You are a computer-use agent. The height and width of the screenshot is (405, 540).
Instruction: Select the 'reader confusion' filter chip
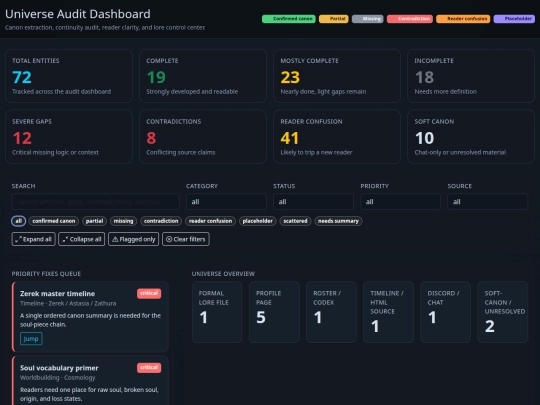click(210, 221)
